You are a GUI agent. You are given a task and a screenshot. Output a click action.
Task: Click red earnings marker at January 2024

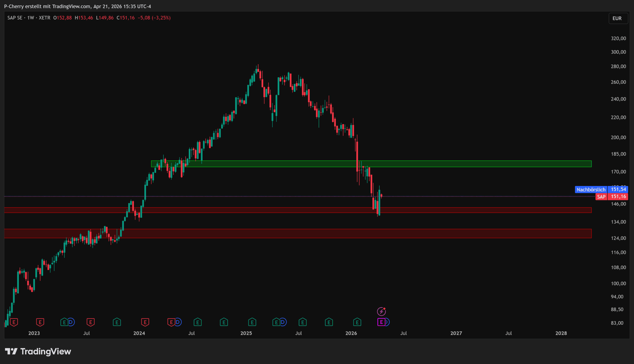point(145,322)
